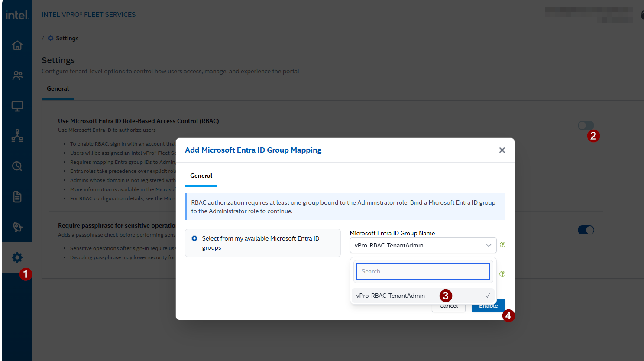Image resolution: width=644 pixels, height=361 pixels.
Task: Select the General tab in the dialog
Action: (x=201, y=176)
